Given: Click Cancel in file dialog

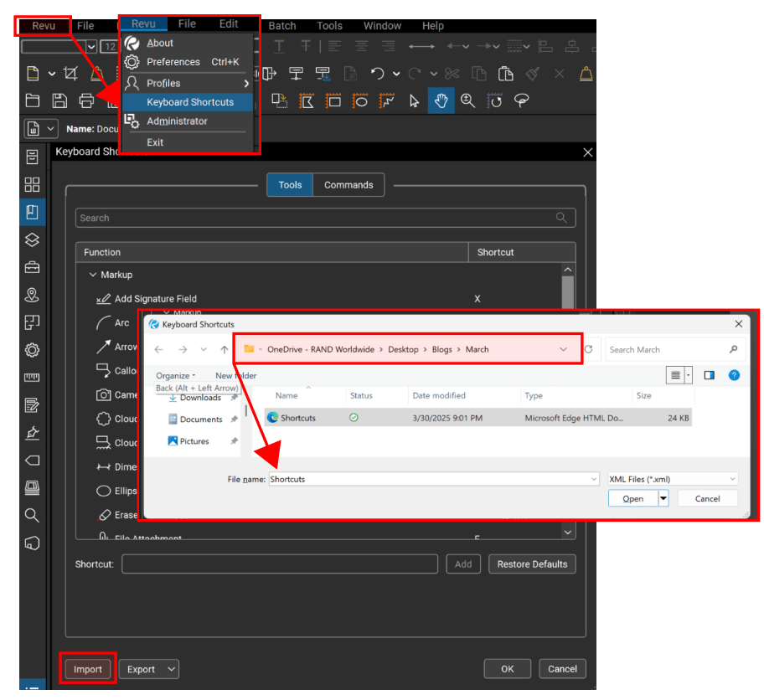Looking at the screenshot, I should pyautogui.click(x=708, y=498).
